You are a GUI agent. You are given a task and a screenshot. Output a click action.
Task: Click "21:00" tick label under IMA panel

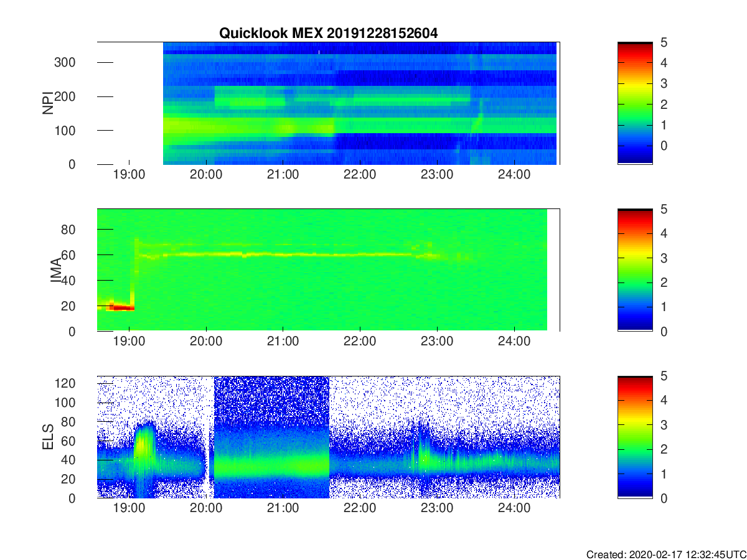pyautogui.click(x=283, y=342)
